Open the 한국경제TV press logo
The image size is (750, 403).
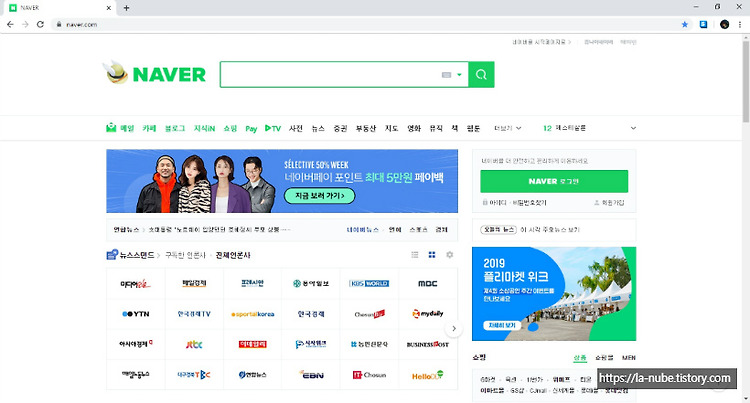tap(194, 314)
